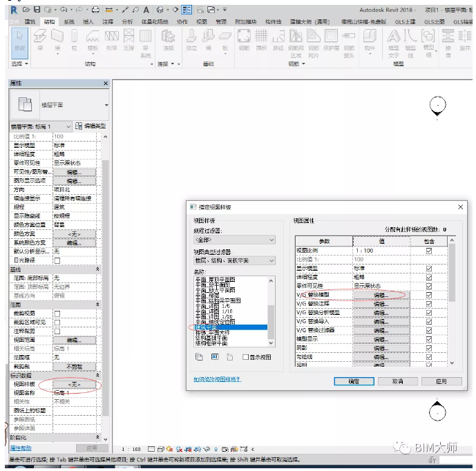Open the 属性帮助 link in Properties

[21, 448]
